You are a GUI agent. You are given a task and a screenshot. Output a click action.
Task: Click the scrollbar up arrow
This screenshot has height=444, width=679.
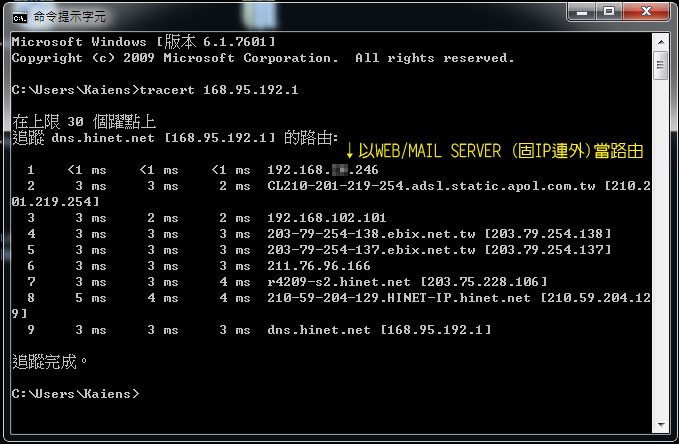(x=660, y=40)
